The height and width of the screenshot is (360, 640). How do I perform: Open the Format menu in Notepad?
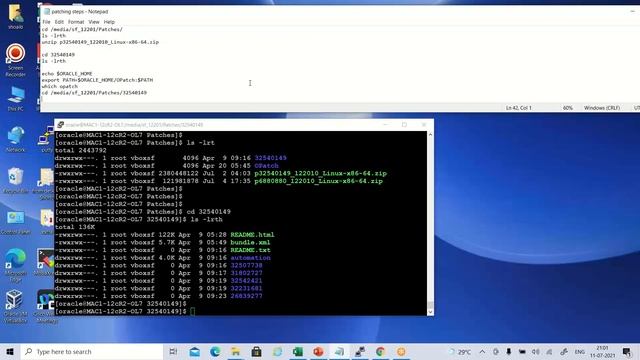[76, 22]
